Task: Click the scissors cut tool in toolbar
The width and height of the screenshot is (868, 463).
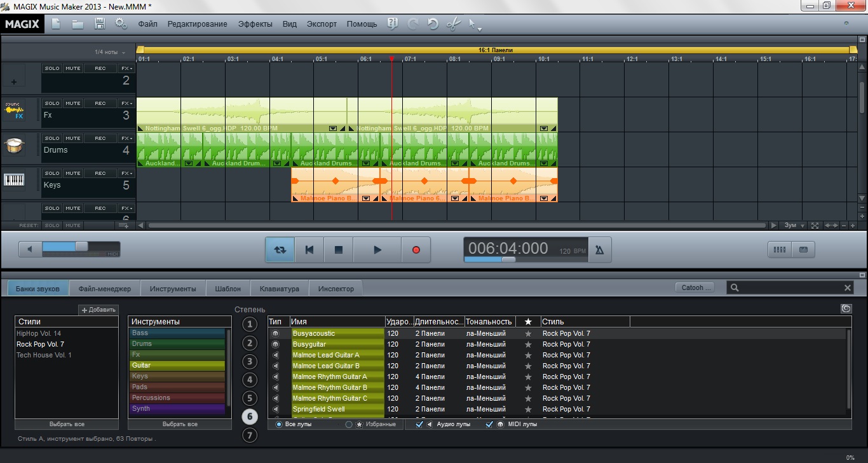Action: (452, 24)
